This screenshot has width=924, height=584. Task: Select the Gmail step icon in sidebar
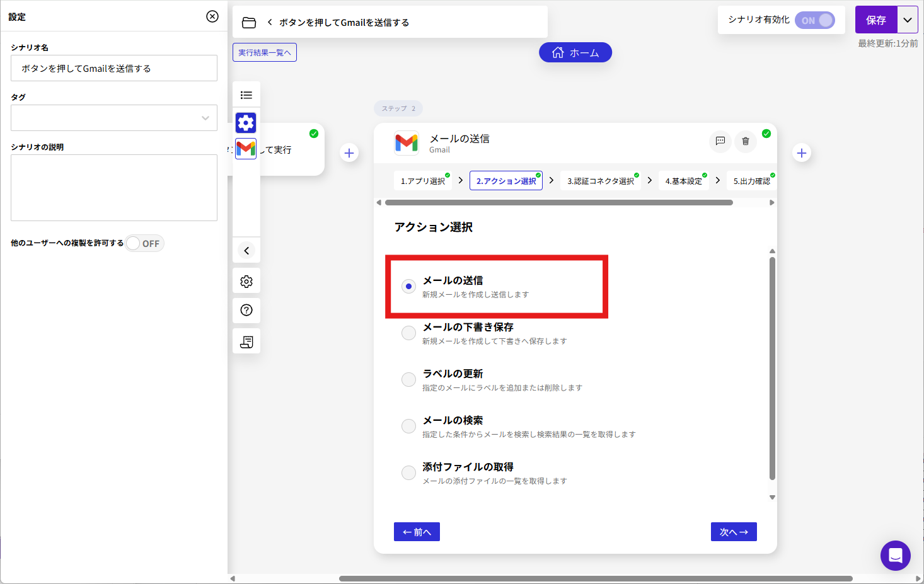pos(246,149)
